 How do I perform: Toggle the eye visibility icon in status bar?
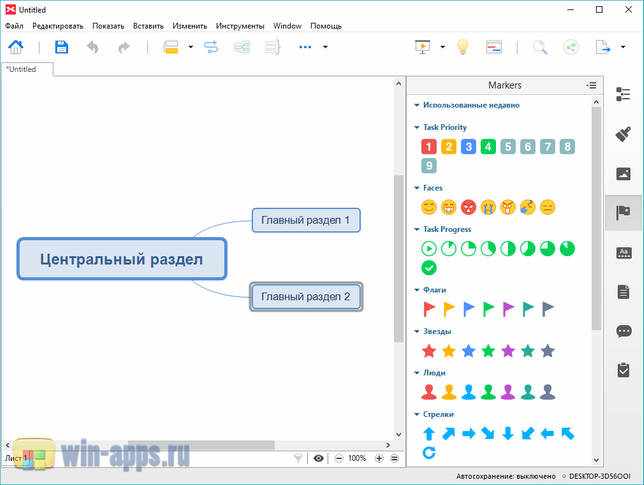coord(318,458)
